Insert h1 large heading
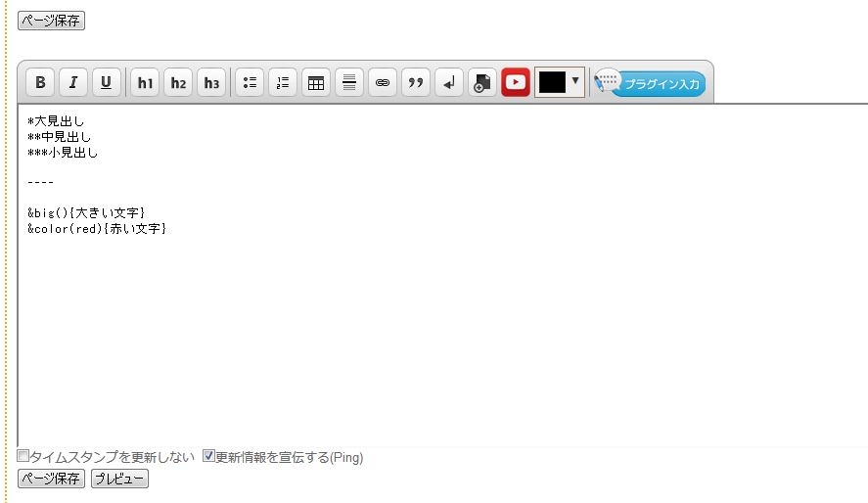Viewport: 868px width, 503px height. [145, 83]
